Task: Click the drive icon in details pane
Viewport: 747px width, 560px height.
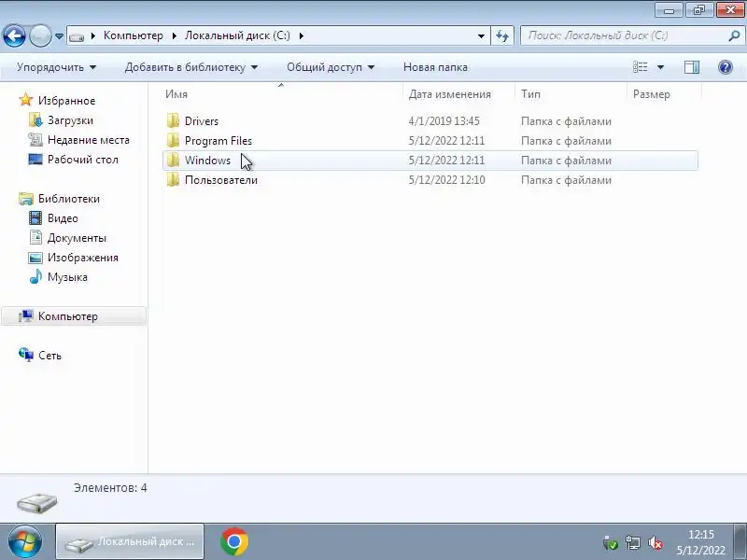Action: 37,503
